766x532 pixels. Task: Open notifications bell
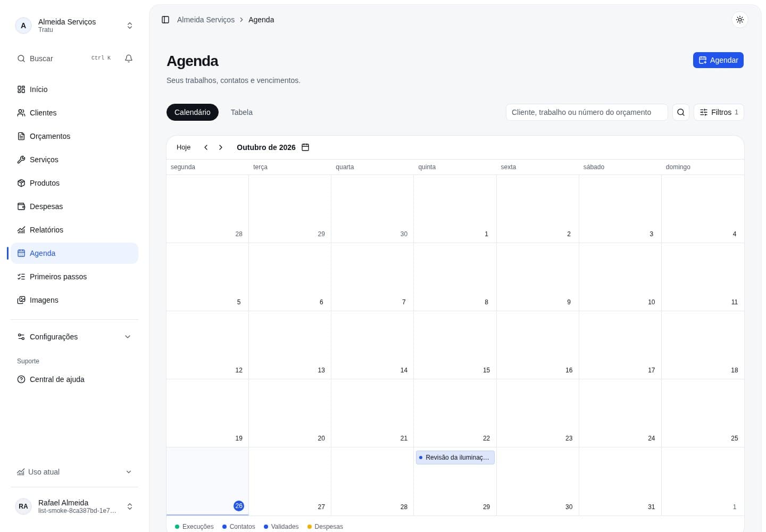[129, 59]
